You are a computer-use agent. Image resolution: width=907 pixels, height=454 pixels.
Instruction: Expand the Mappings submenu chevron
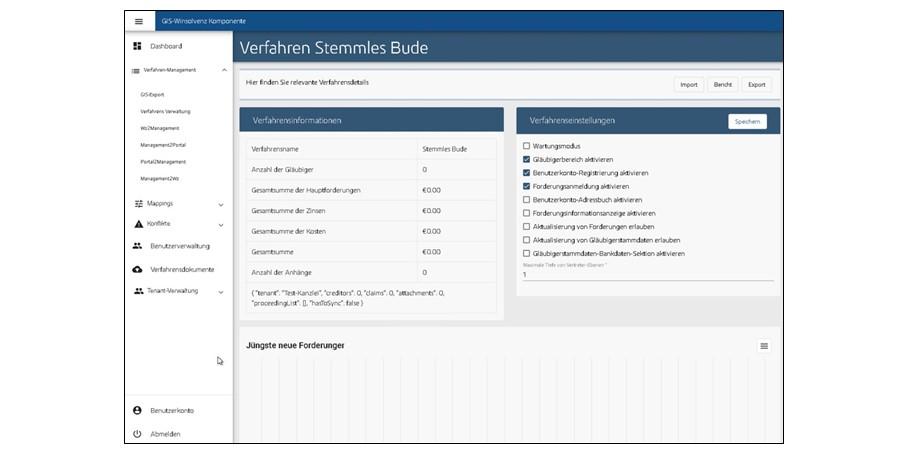(x=221, y=204)
